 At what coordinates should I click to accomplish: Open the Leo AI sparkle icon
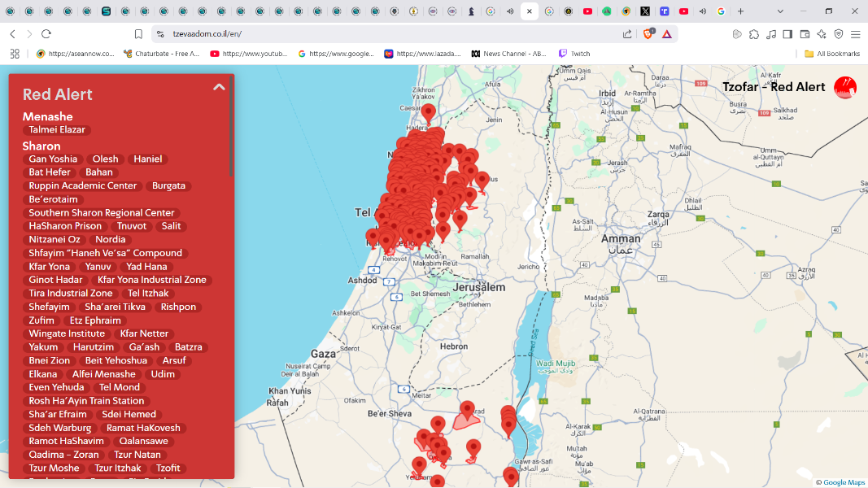coord(822,33)
